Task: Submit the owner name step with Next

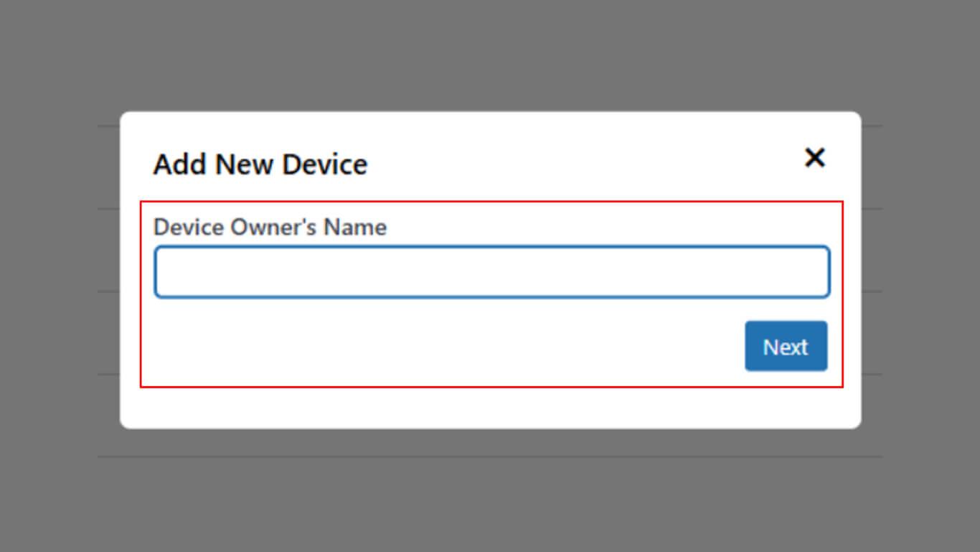Action: tap(786, 347)
